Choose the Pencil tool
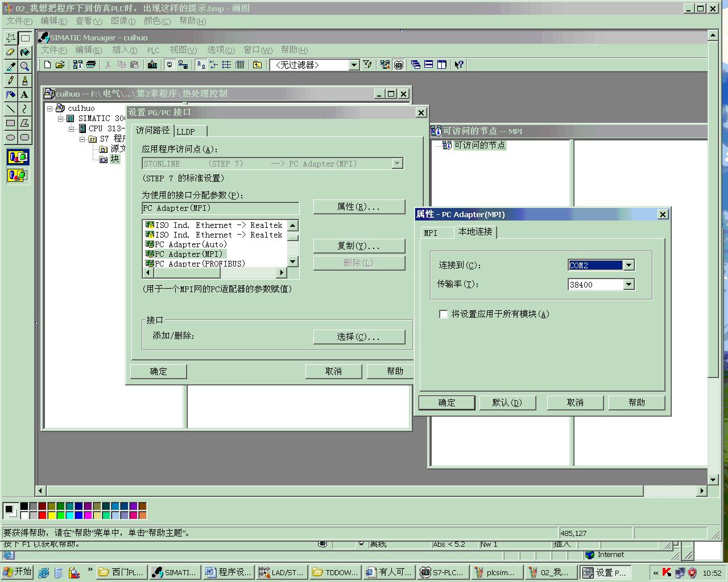The image size is (728, 582). (10, 81)
